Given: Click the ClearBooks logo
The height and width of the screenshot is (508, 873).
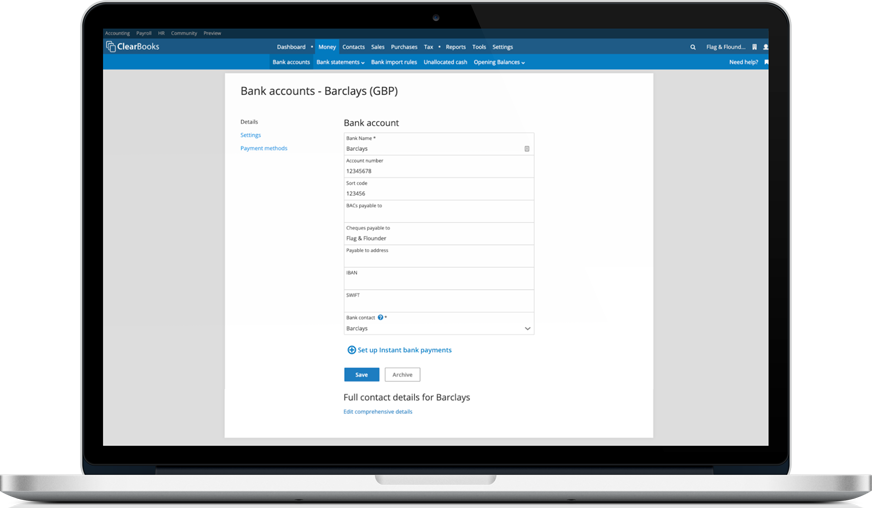Looking at the screenshot, I should [x=133, y=47].
